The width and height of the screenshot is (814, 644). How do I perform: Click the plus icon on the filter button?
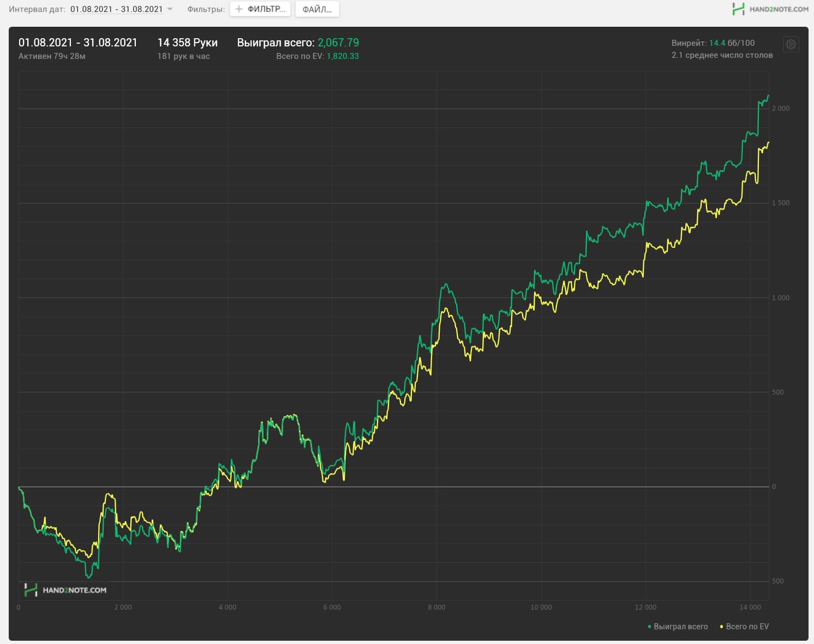(238, 9)
